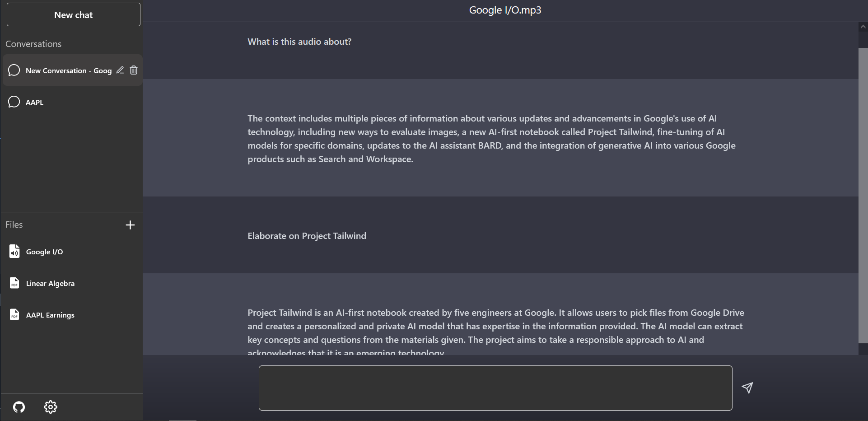The image size is (868, 421).
Task: Edit the New Conversation title pencil icon
Action: [x=120, y=70]
